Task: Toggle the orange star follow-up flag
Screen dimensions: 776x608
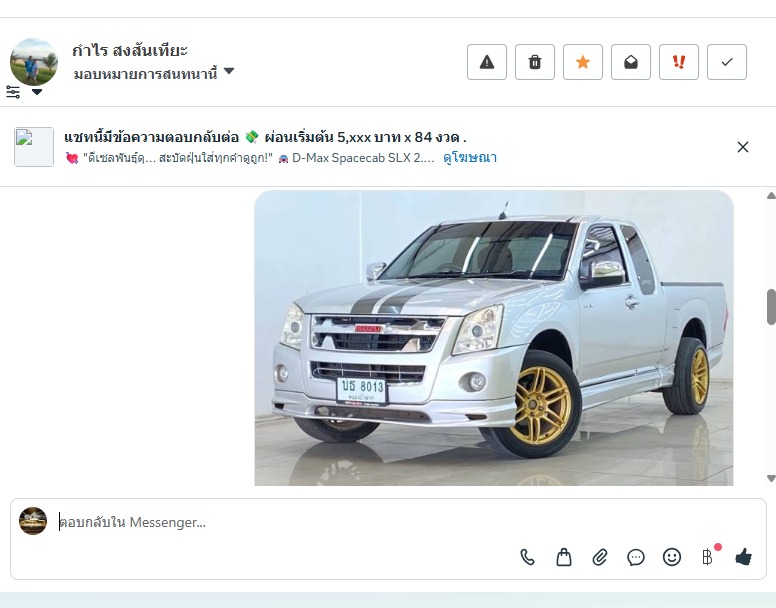Action: tap(582, 62)
